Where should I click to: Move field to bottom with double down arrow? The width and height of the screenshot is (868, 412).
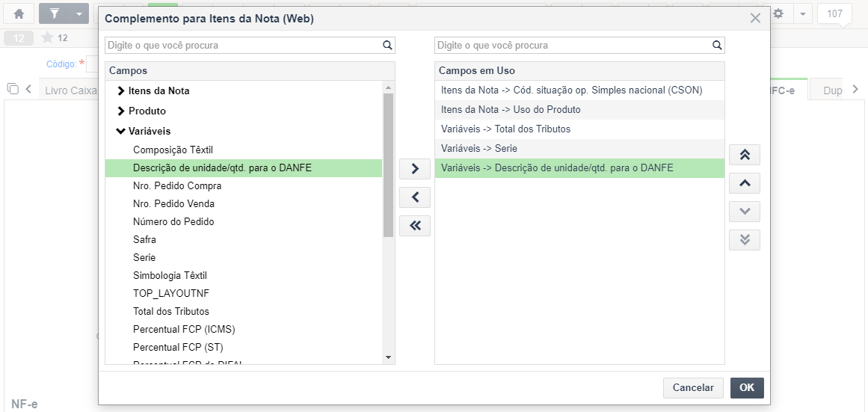pyautogui.click(x=745, y=240)
